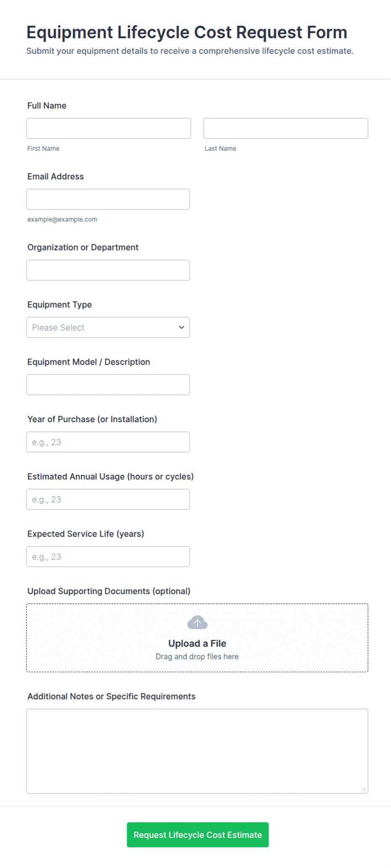Click the Equipment Type chevron arrow

pyautogui.click(x=182, y=327)
